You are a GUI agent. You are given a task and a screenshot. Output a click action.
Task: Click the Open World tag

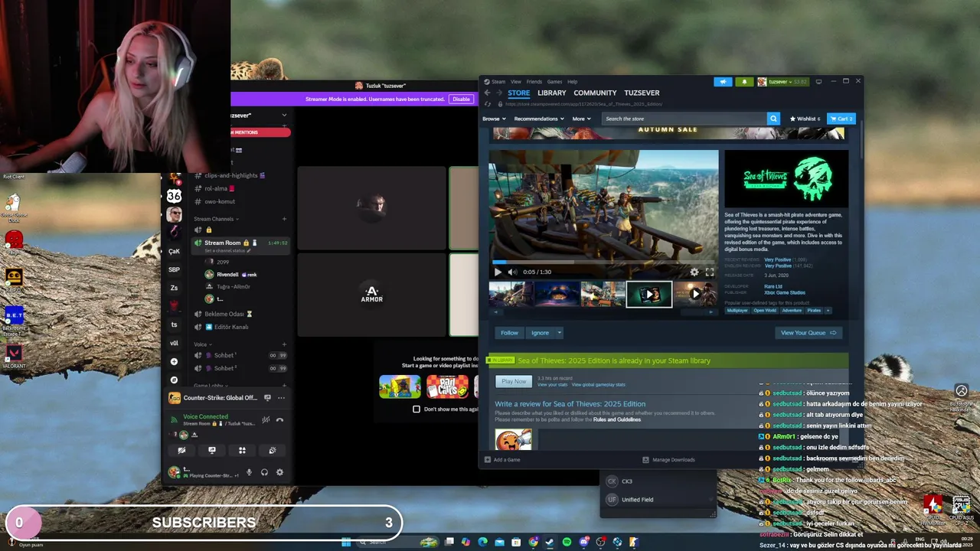(x=765, y=311)
